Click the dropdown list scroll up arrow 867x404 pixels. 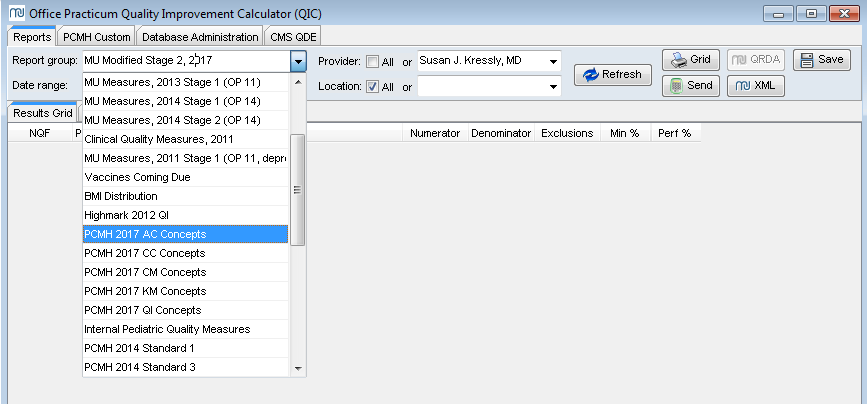(x=298, y=82)
